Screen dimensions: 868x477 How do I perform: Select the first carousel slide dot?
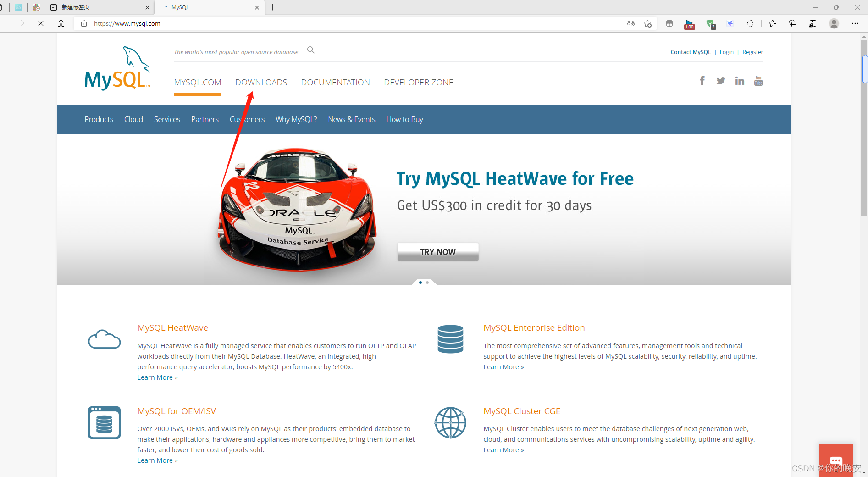pyautogui.click(x=420, y=283)
